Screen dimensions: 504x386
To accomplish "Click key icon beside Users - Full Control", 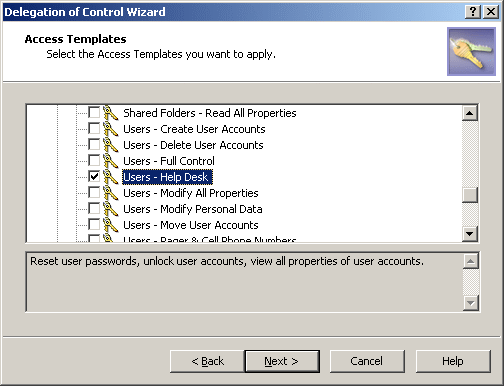I will (x=110, y=161).
